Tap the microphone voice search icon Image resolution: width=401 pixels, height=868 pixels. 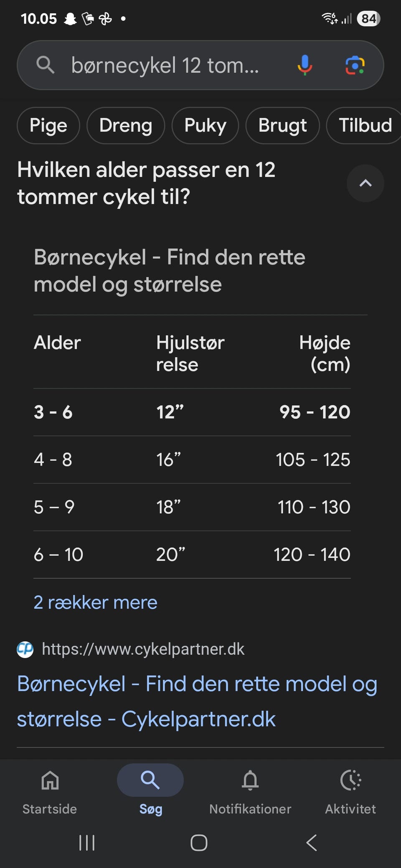click(305, 65)
